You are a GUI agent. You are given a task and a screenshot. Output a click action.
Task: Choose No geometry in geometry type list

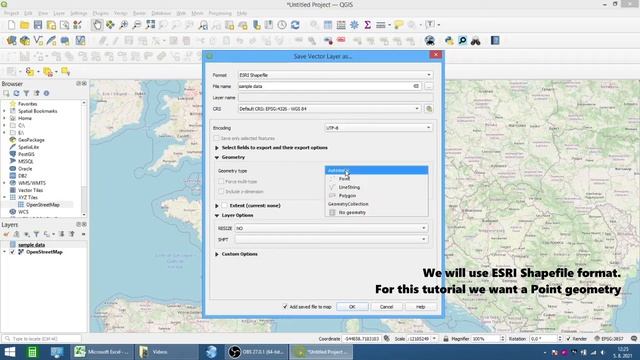(x=376, y=213)
